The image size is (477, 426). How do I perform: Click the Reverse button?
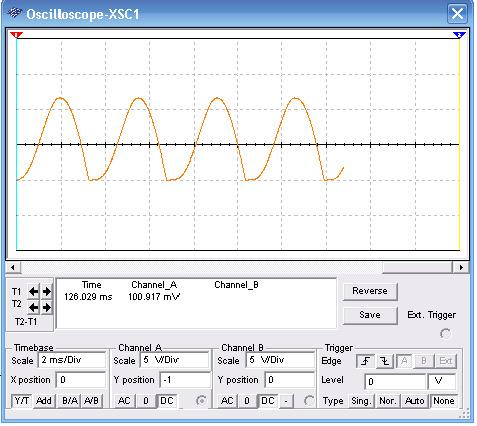point(370,291)
